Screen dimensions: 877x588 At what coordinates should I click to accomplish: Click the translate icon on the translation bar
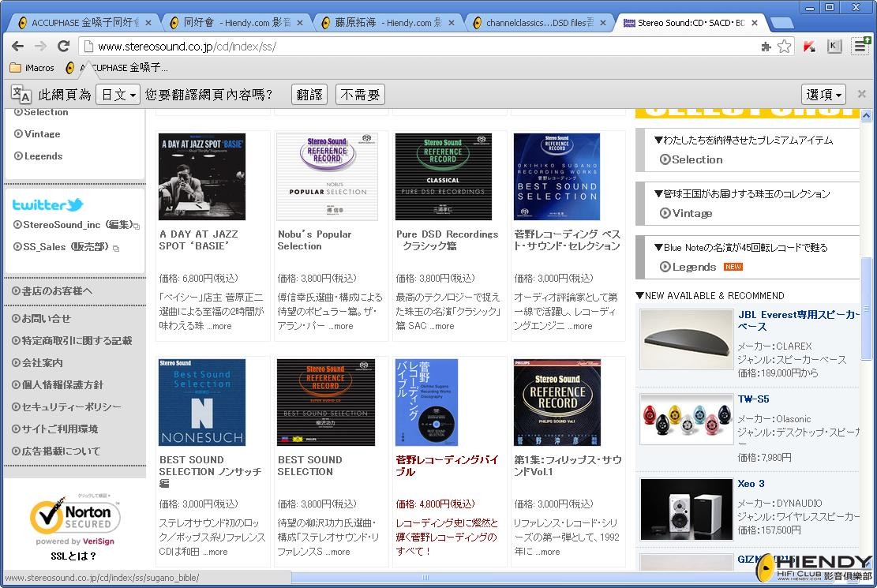click(21, 95)
